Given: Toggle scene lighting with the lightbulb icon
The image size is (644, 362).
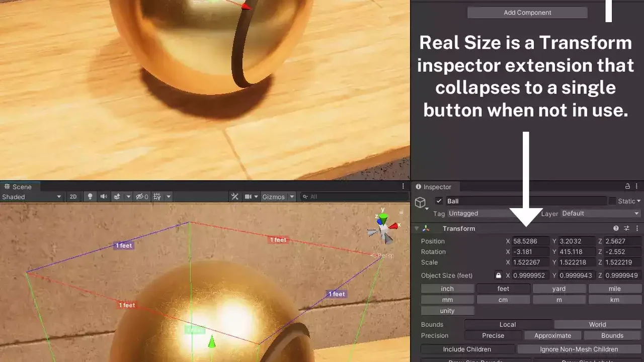Looking at the screenshot, I should click(x=90, y=197).
